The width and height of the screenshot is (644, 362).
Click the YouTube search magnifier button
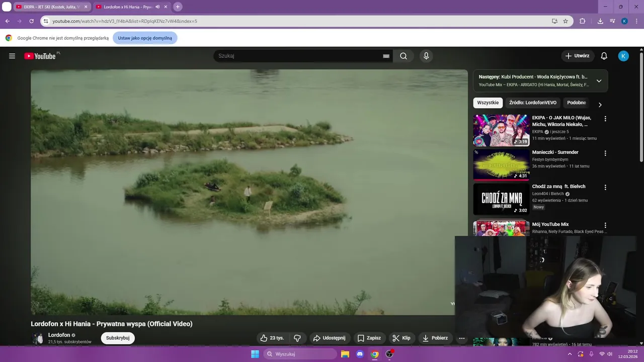coord(404,56)
